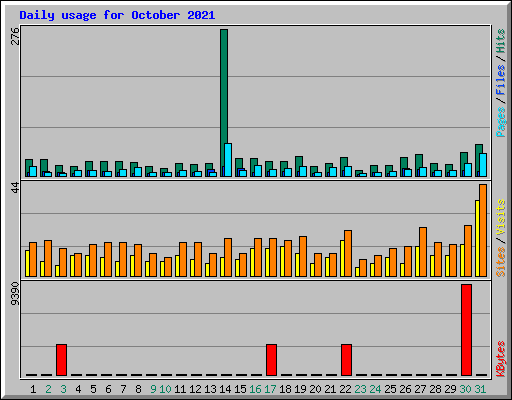This screenshot has height=400, width=512.
Task: Click green weekend day label '10'
Action: point(165,389)
